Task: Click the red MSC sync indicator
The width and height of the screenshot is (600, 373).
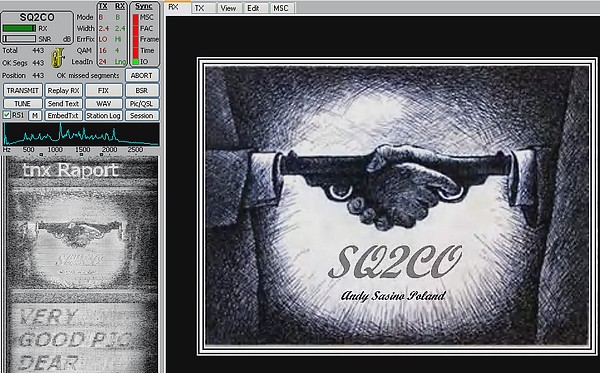Action: [135, 17]
